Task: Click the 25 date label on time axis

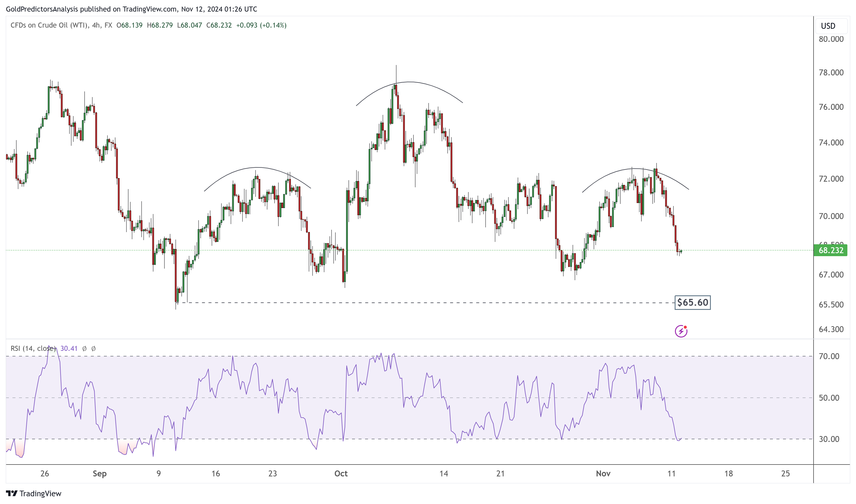Action: [x=785, y=473]
